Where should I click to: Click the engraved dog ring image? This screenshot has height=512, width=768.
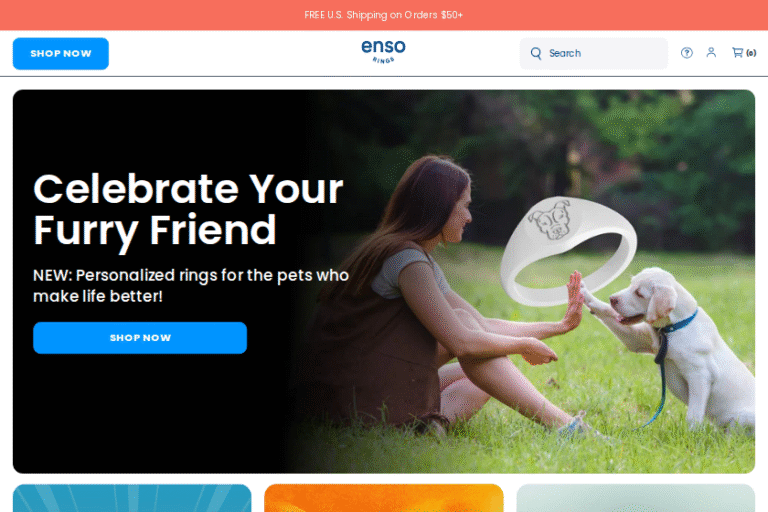click(568, 250)
